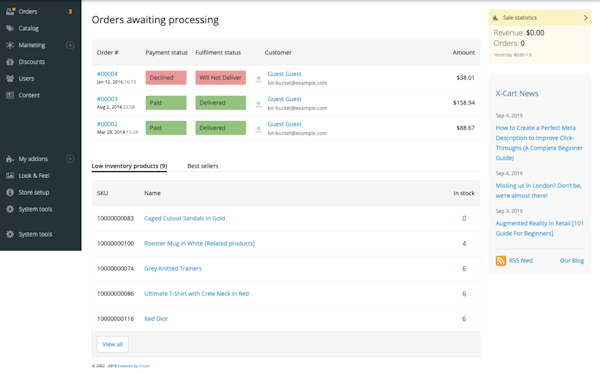Click the Declined payment status badge
Screen dimensions: 600x374
tap(166, 78)
